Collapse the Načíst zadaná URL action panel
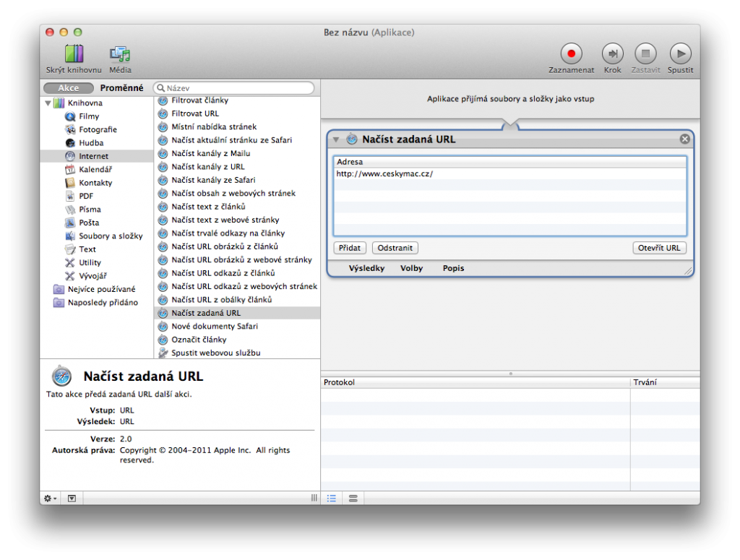The height and width of the screenshot is (560, 740). pos(336,139)
